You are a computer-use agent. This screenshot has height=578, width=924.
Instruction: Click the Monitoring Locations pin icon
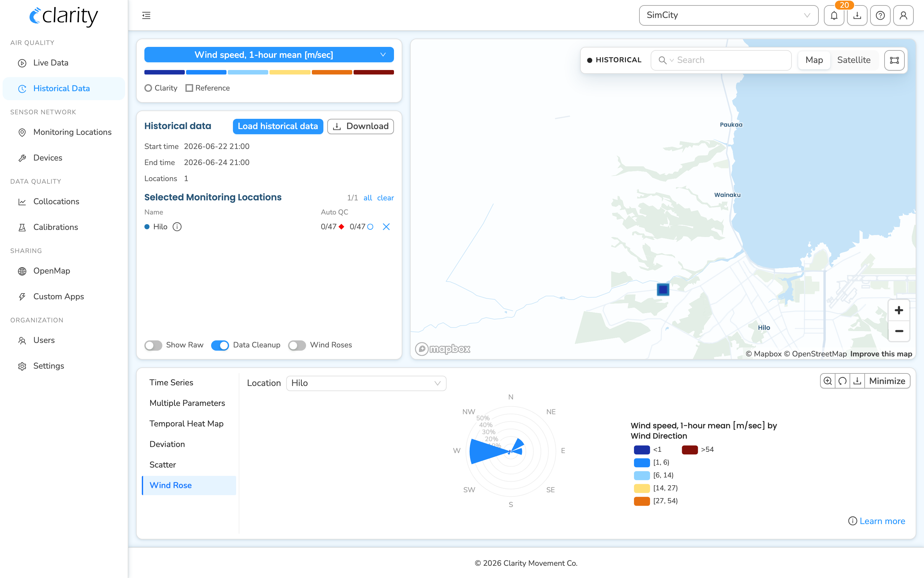pos(22,132)
